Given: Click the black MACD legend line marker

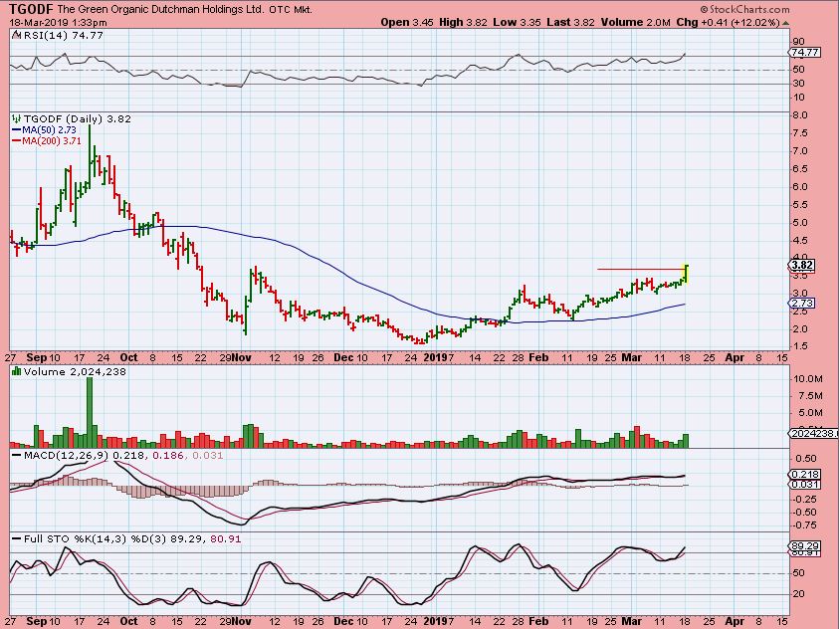Looking at the screenshot, I should click(x=17, y=456).
